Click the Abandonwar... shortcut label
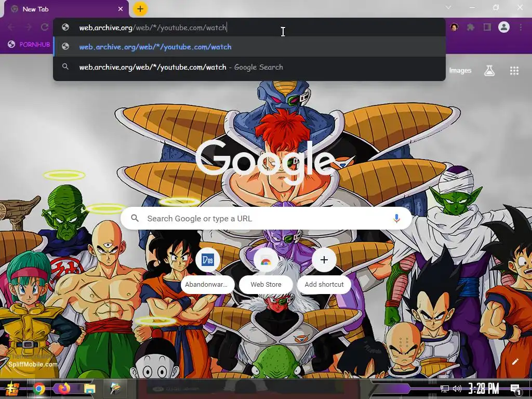 pyautogui.click(x=208, y=284)
